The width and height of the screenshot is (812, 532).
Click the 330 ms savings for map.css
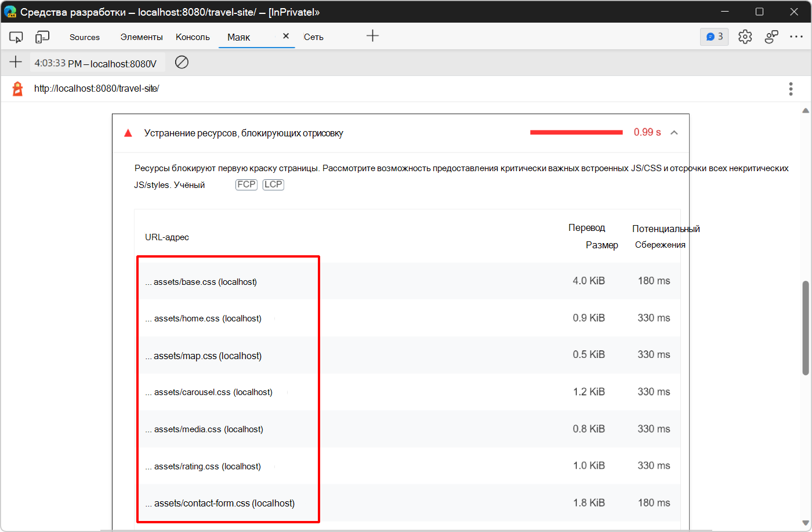pos(654,354)
